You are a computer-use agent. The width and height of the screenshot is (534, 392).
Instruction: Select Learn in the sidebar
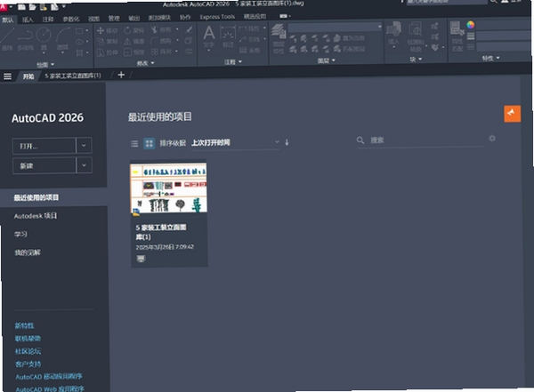pos(20,234)
